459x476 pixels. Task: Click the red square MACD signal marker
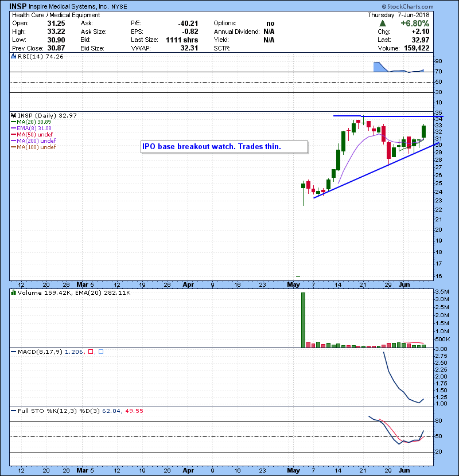[x=91, y=352]
